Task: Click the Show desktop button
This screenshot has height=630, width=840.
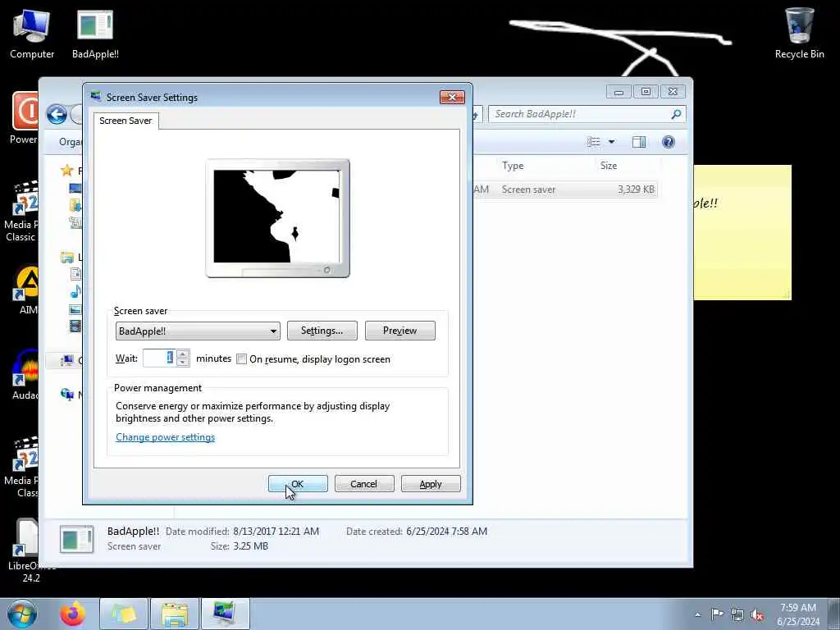Action: [x=834, y=614]
